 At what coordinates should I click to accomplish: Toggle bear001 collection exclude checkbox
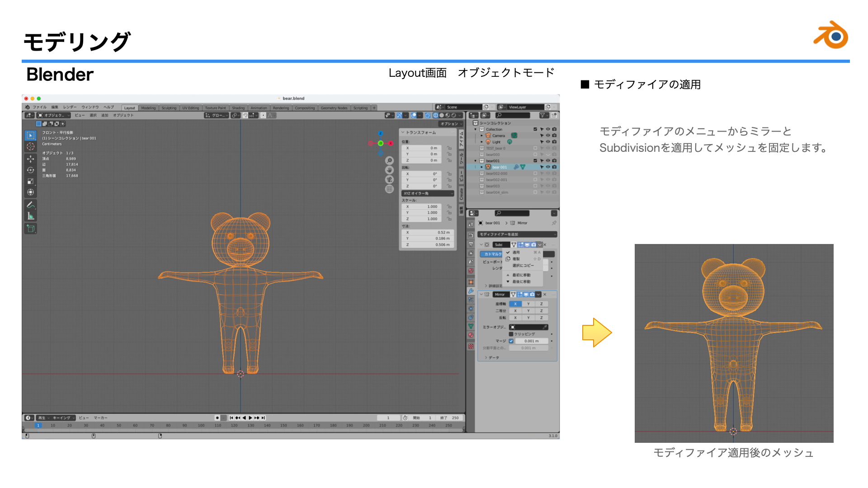(x=535, y=161)
